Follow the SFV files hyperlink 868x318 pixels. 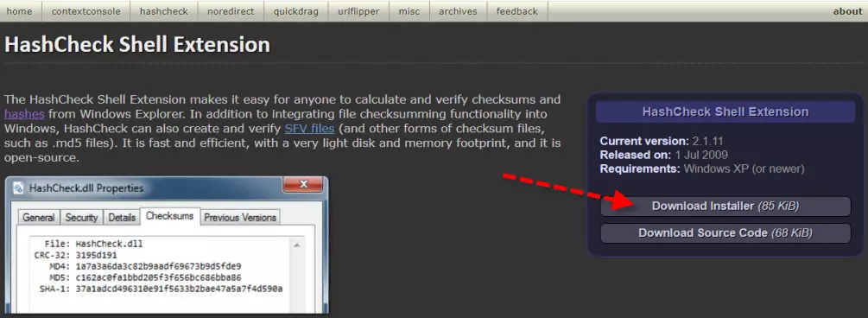[x=309, y=129]
